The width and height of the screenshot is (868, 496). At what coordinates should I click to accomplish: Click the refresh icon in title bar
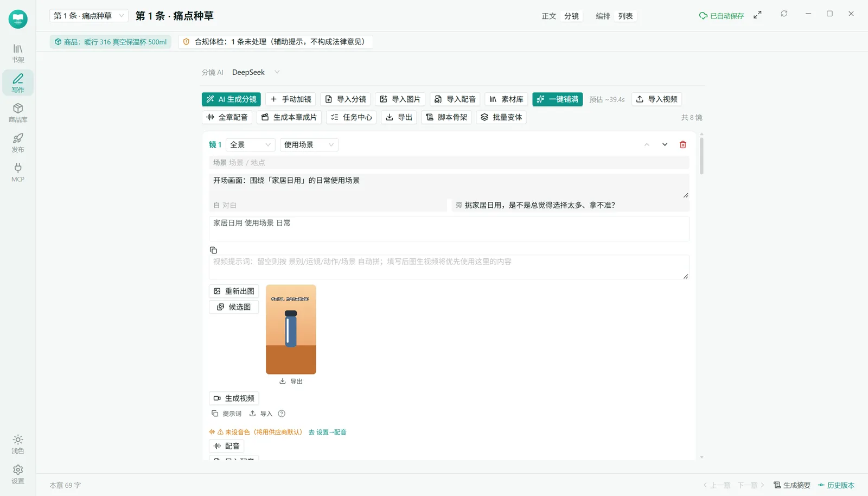[x=784, y=14]
